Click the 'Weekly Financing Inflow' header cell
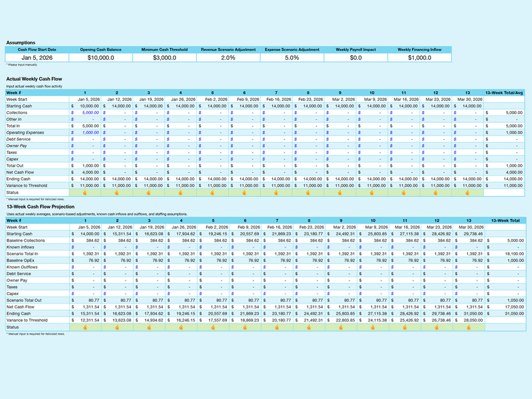This screenshot has height=399, width=532. (420, 49)
